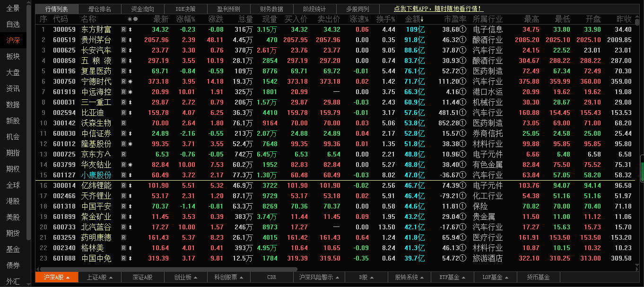
Task: Sort by 涨幅% column header
Action: 186,19
